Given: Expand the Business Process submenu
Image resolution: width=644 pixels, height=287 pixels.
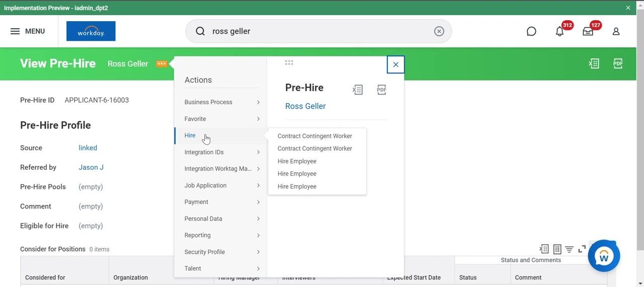Looking at the screenshot, I should (x=221, y=102).
